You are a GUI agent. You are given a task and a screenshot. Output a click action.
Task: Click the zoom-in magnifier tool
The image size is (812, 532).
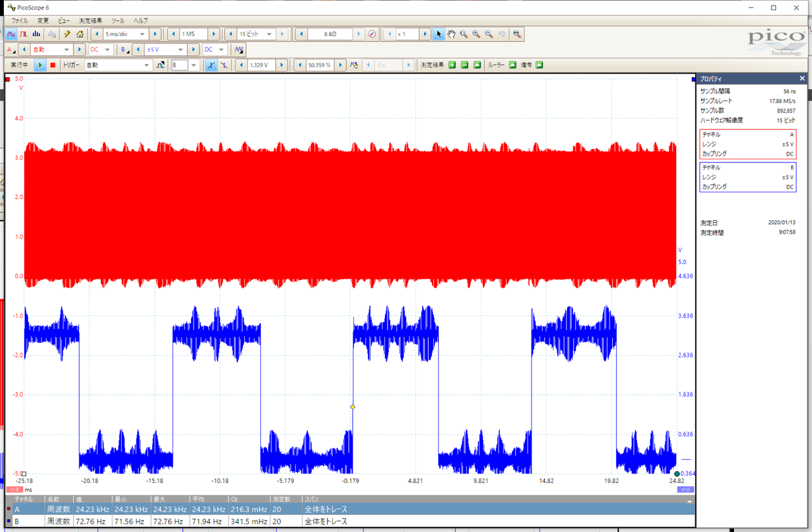[476, 34]
